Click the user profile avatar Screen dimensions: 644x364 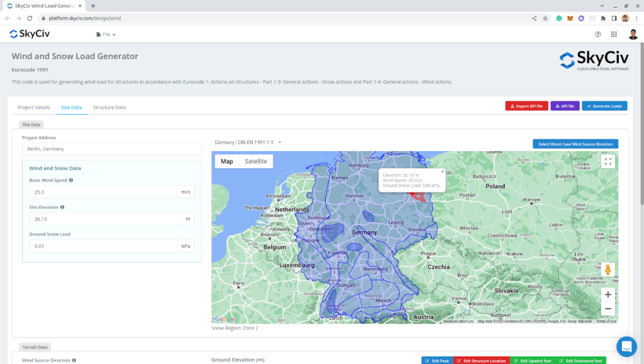coord(633,34)
